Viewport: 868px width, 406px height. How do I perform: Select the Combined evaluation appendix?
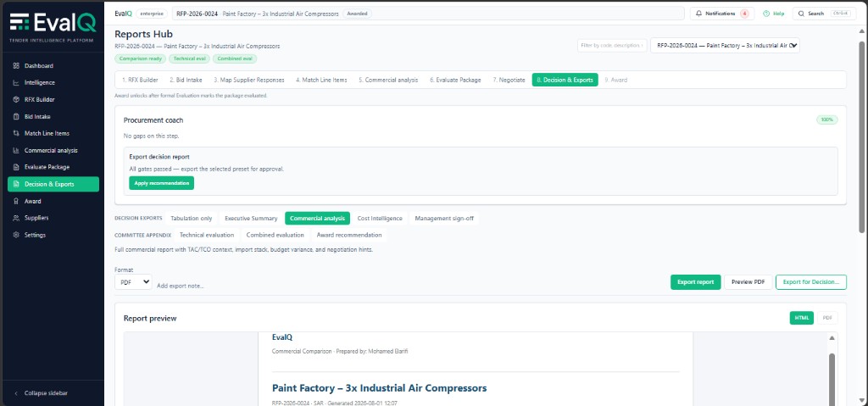275,235
